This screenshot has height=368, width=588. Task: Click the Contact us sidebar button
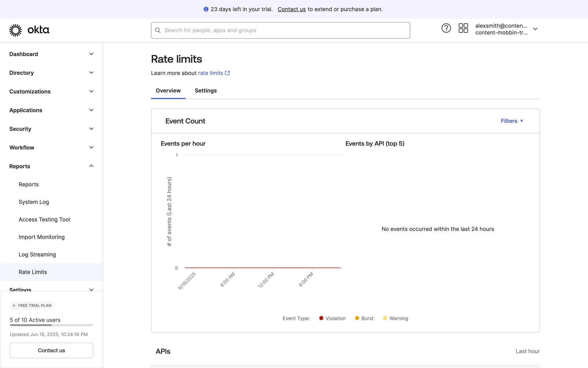(51, 350)
